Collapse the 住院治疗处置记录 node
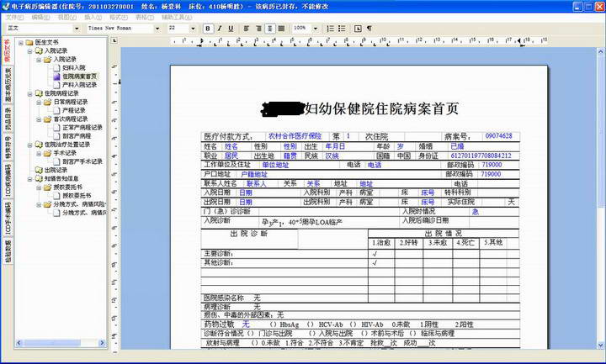The image size is (606, 364). point(29,145)
